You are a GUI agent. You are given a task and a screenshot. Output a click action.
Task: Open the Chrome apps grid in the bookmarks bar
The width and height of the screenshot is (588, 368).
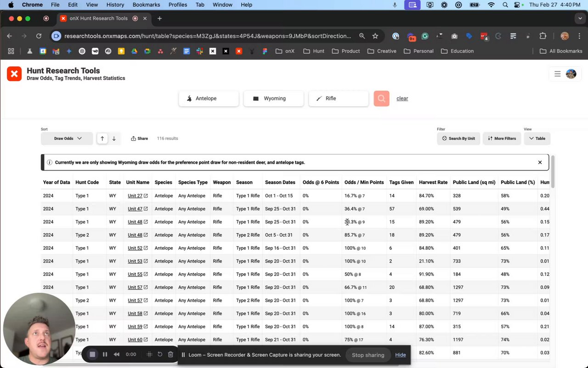coord(11,51)
